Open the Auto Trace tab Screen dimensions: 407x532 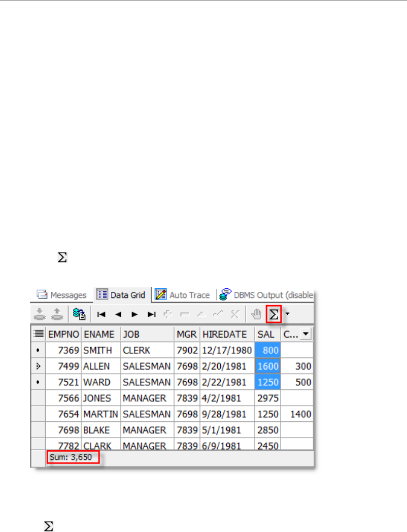[x=183, y=295]
